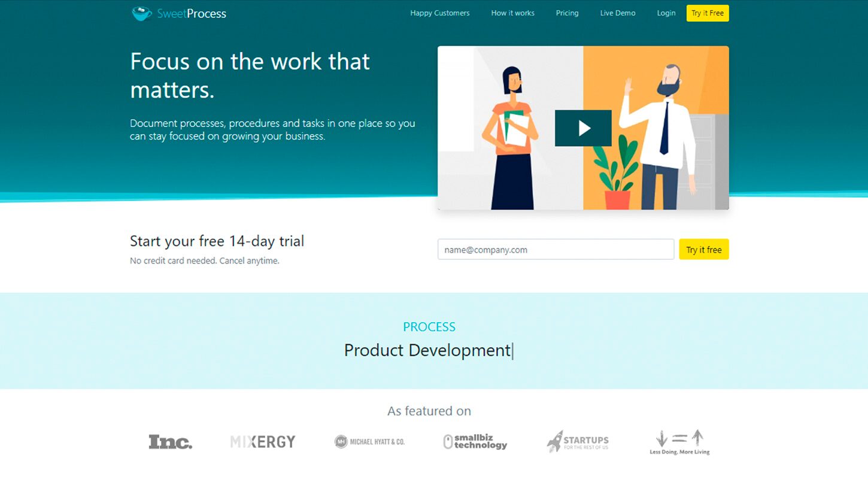
Task: Click the Inc. magazine logo
Action: pos(171,442)
